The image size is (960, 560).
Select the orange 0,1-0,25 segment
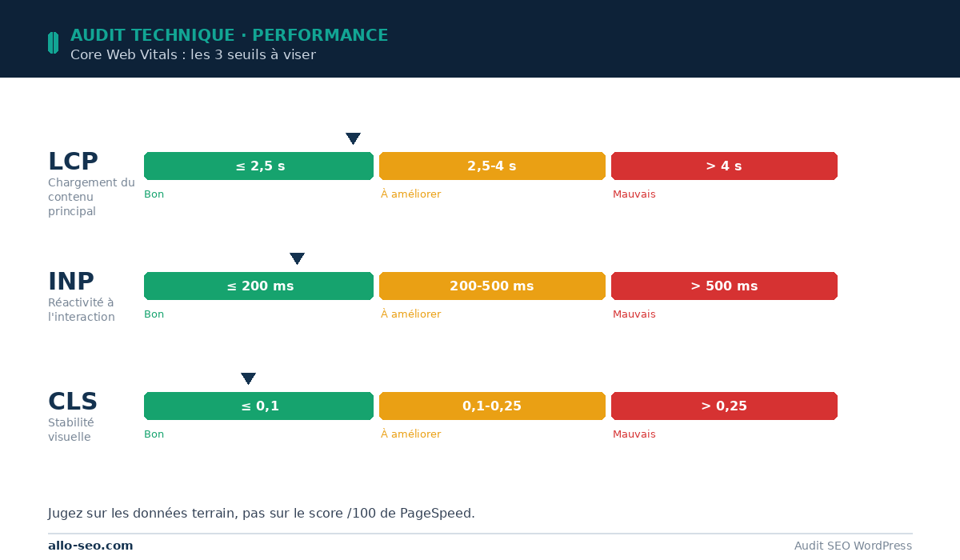[x=492, y=406]
